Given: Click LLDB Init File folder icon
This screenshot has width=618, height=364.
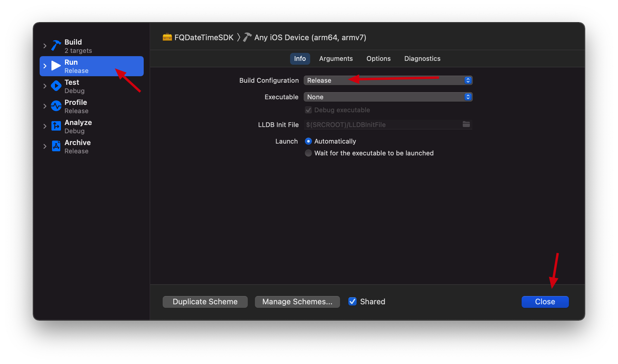Looking at the screenshot, I should pos(466,124).
